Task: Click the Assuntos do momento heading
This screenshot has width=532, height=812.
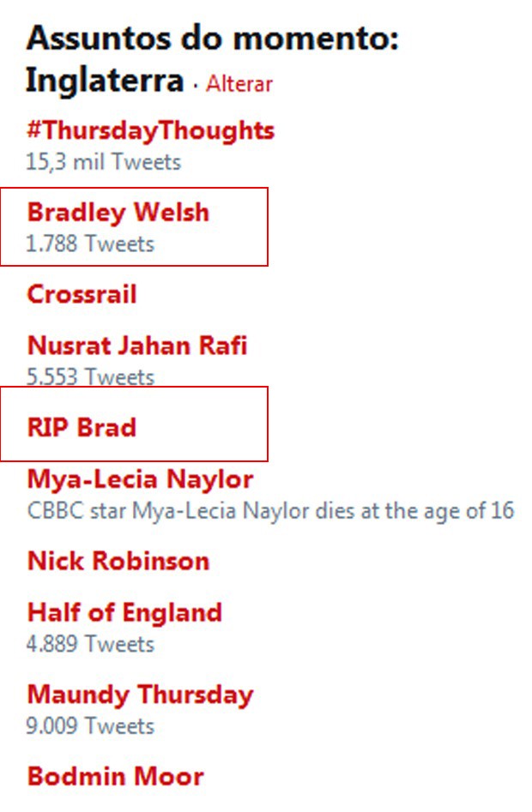Action: point(213,39)
